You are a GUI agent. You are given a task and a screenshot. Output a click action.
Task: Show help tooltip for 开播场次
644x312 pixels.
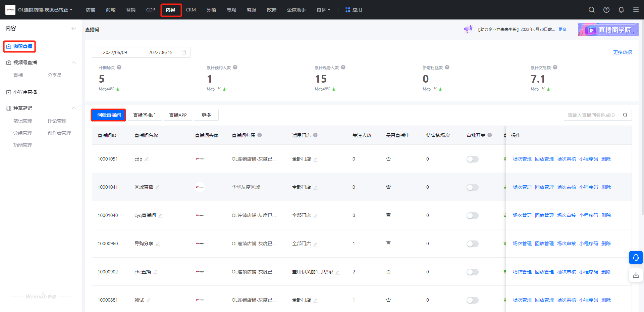(x=119, y=67)
